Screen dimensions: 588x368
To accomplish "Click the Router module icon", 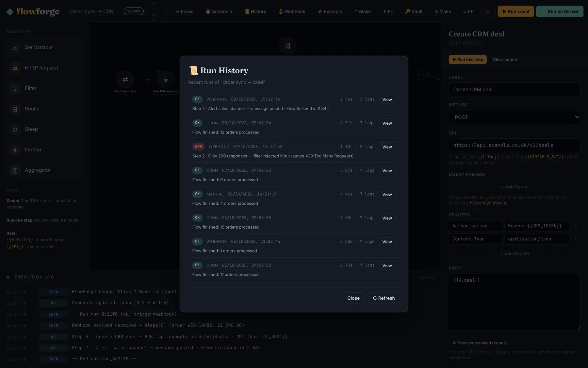I will (x=15, y=109).
